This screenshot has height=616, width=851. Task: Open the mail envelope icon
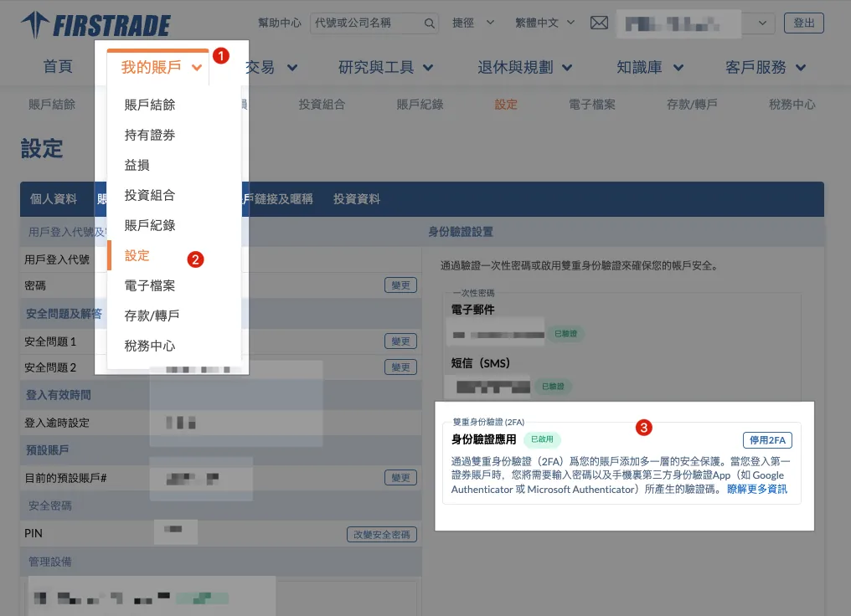pyautogui.click(x=599, y=23)
